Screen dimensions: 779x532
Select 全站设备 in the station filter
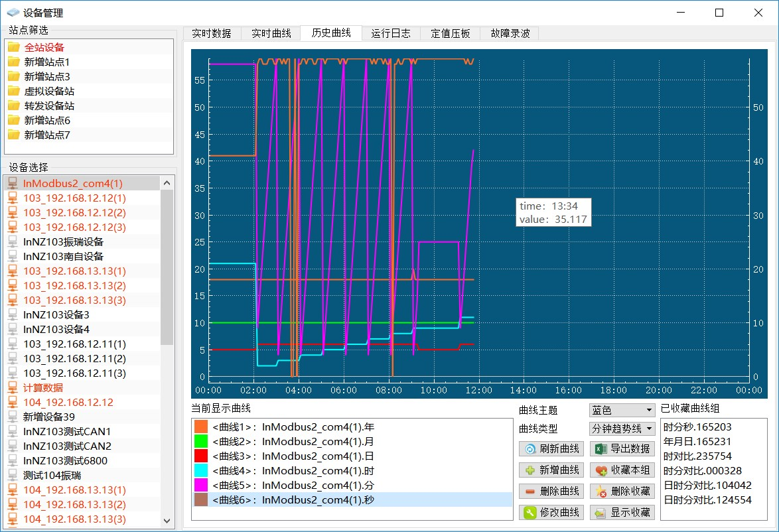tap(44, 47)
